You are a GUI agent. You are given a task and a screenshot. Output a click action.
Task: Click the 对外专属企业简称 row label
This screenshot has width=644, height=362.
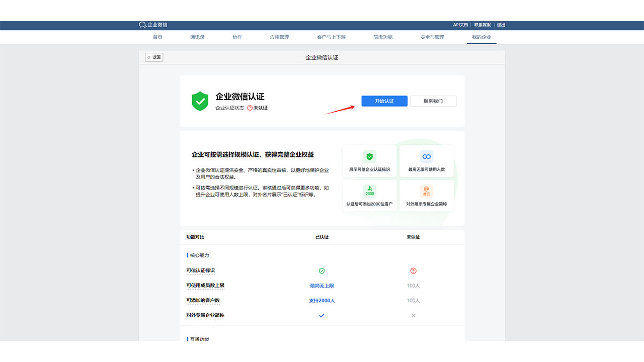click(205, 315)
